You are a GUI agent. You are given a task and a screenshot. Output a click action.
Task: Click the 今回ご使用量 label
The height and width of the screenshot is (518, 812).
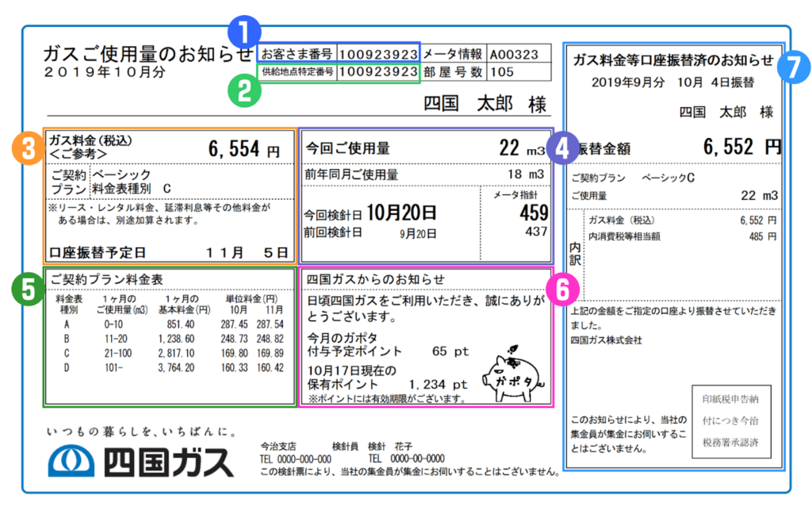[x=347, y=148]
